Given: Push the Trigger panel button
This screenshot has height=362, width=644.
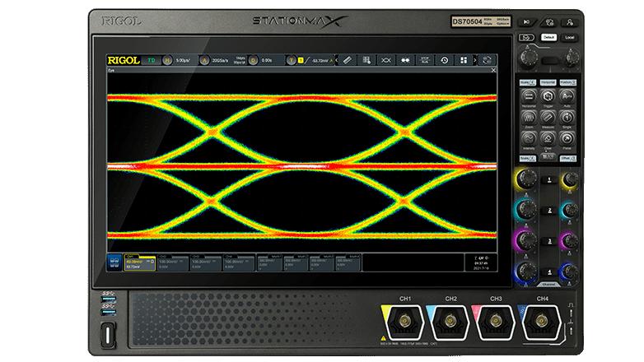Looking at the screenshot, I should pos(548,96).
